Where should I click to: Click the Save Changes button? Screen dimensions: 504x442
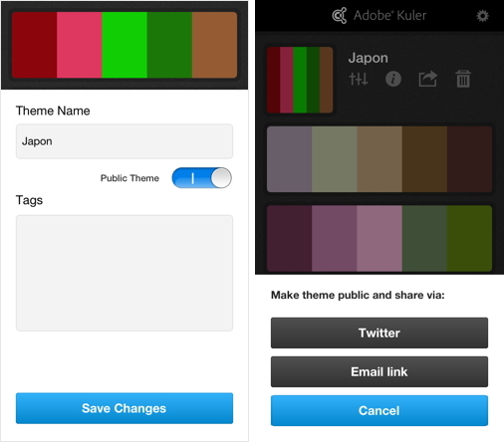pyautogui.click(x=125, y=408)
